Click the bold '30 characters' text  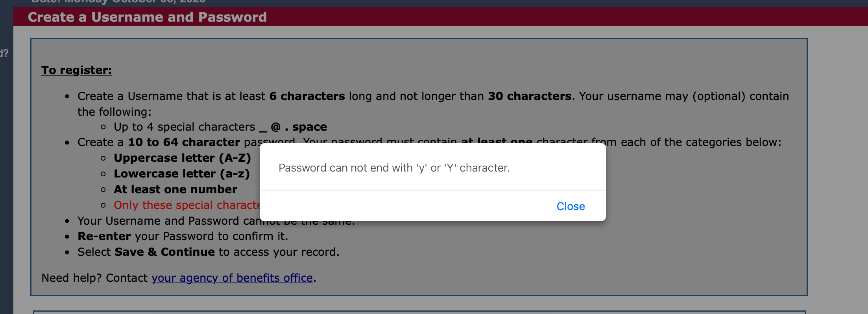(529, 96)
